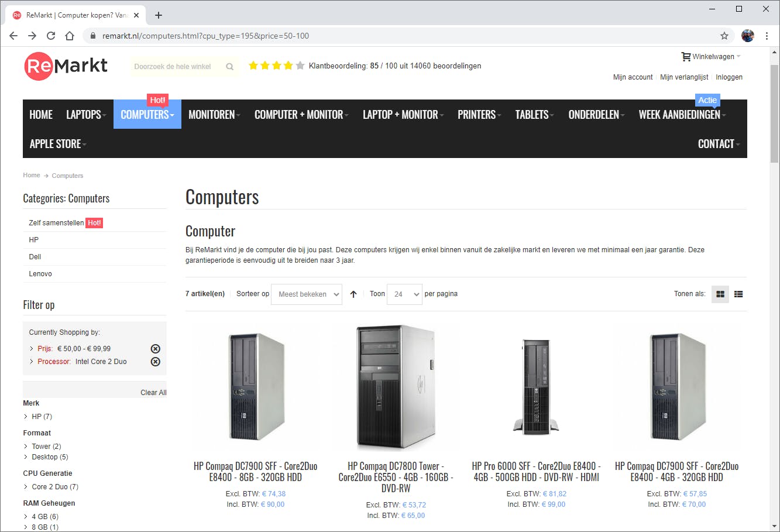Switch to grid view
The width and height of the screenshot is (780, 532).
(720, 294)
